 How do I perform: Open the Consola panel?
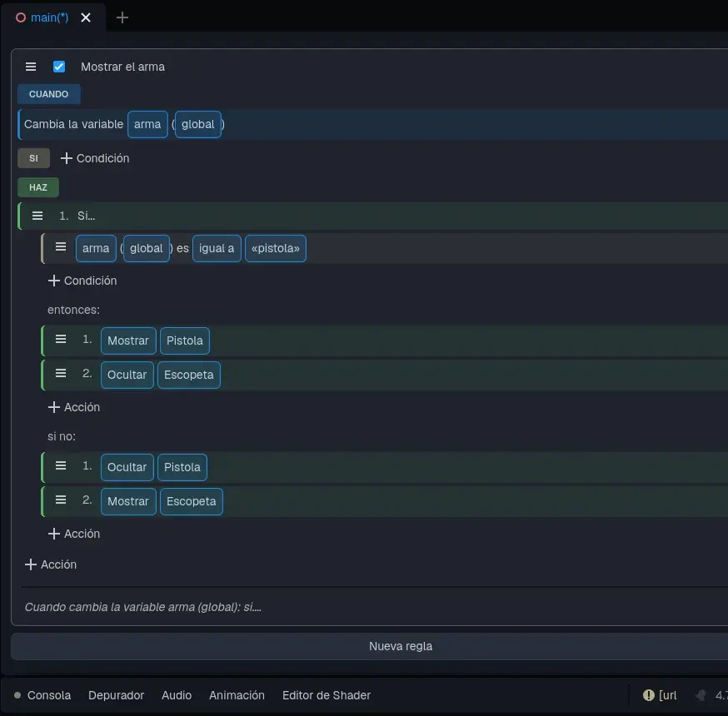[49, 695]
